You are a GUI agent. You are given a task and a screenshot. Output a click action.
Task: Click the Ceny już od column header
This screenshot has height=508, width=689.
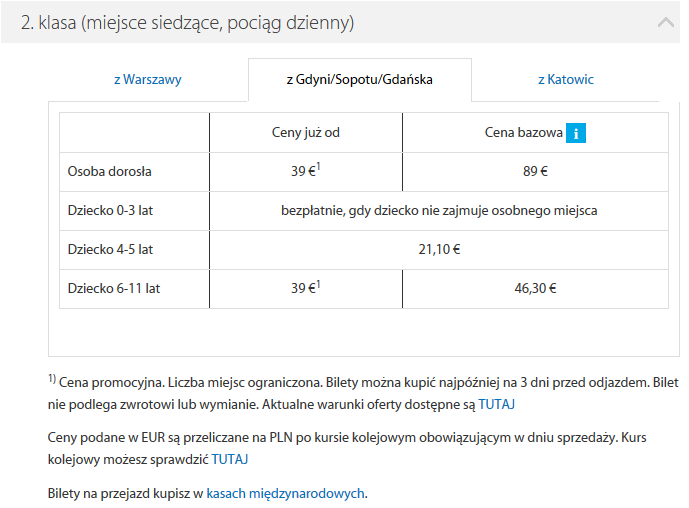click(306, 133)
